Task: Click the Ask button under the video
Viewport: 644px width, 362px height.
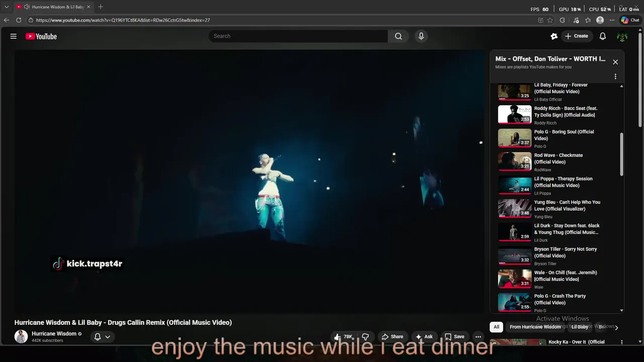Action: pos(424,337)
